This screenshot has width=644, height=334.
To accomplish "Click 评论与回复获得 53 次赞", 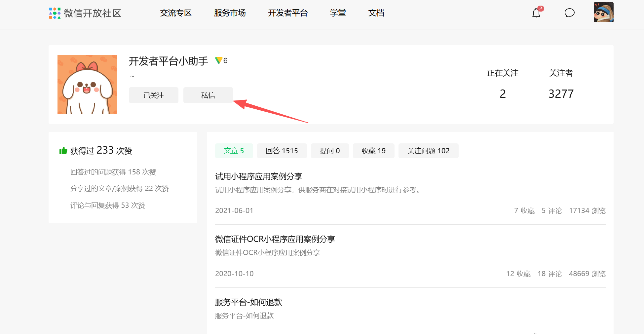I will [x=108, y=205].
